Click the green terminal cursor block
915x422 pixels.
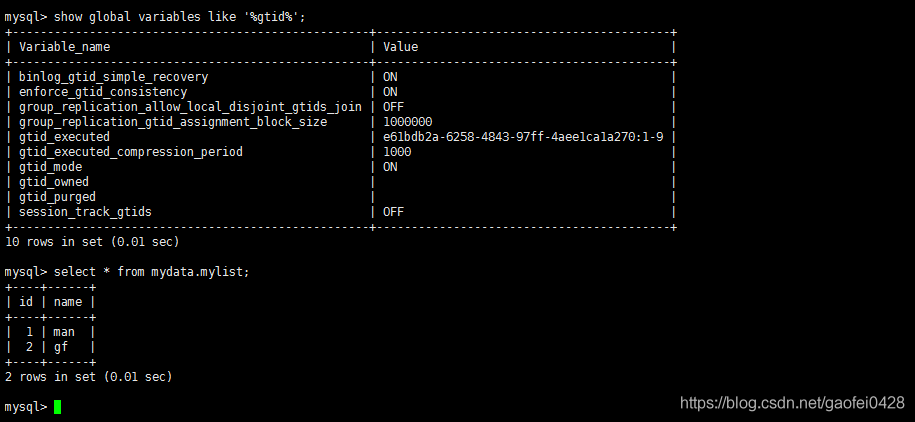57,407
